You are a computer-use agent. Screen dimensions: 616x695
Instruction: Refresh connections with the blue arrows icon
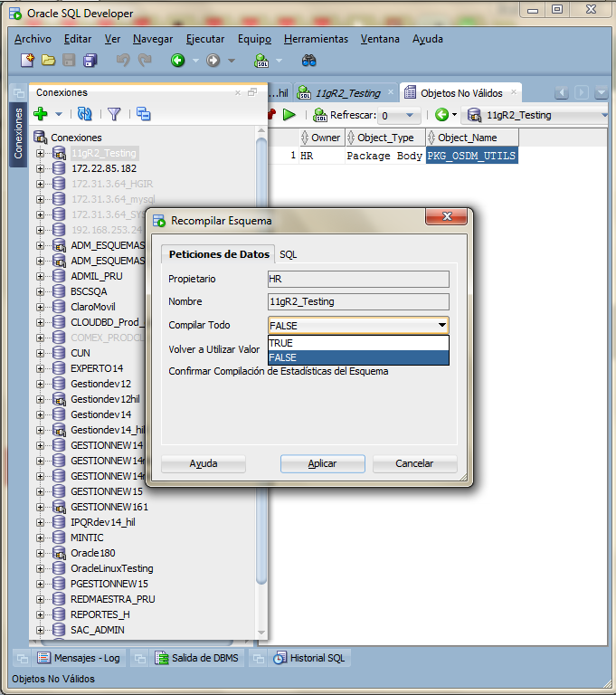coord(85,114)
